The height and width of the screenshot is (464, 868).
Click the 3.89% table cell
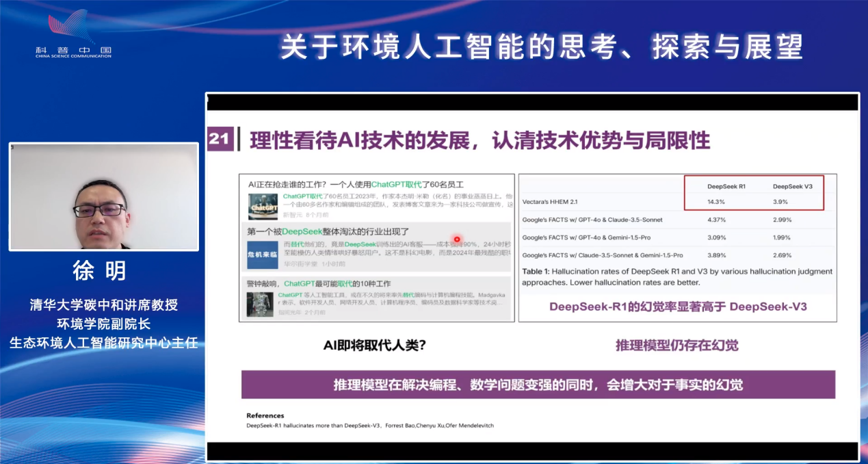coord(717,255)
